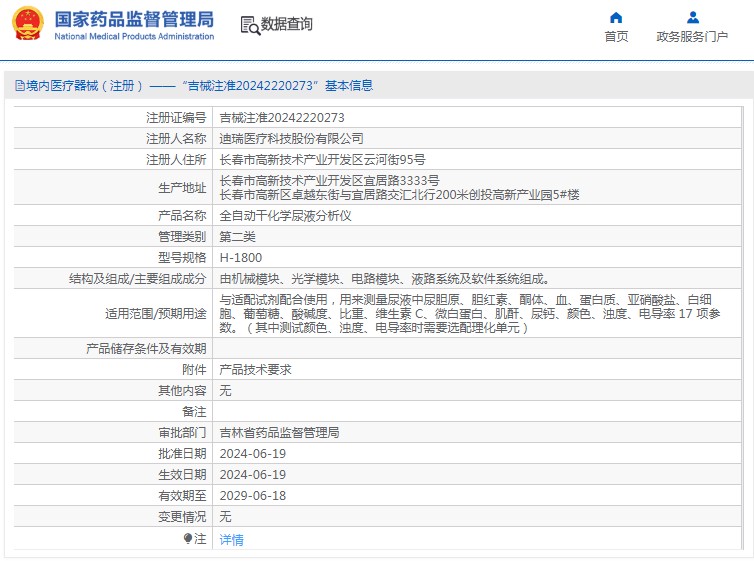Click the 管理类别 label
Viewport: 754px width, 561px height.
(x=182, y=237)
